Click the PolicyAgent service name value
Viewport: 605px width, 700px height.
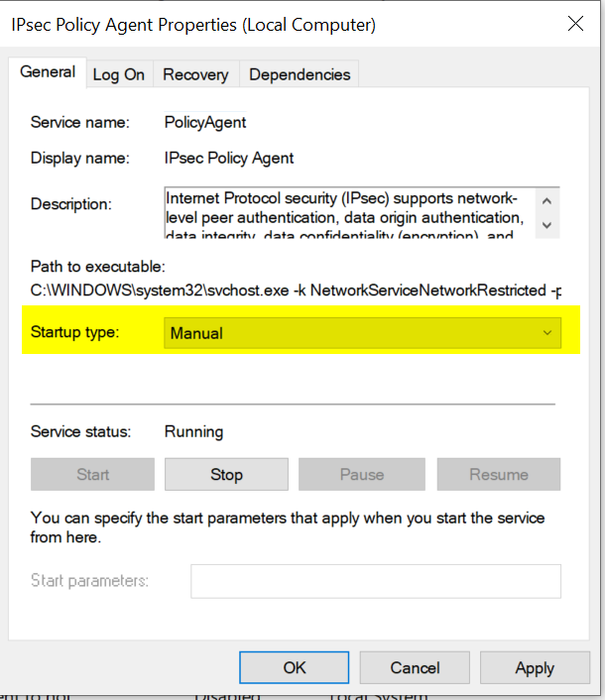click(x=204, y=123)
